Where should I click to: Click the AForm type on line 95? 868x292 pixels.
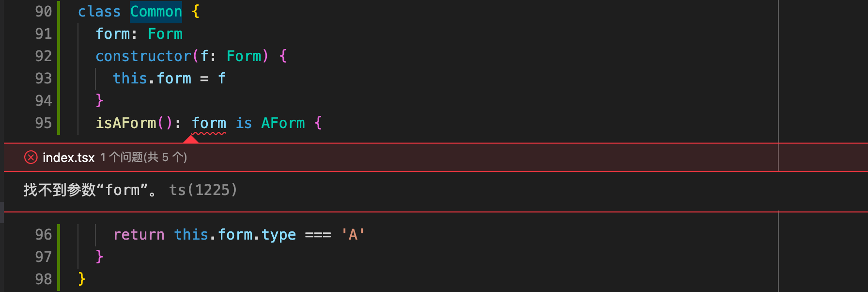pyautogui.click(x=283, y=123)
